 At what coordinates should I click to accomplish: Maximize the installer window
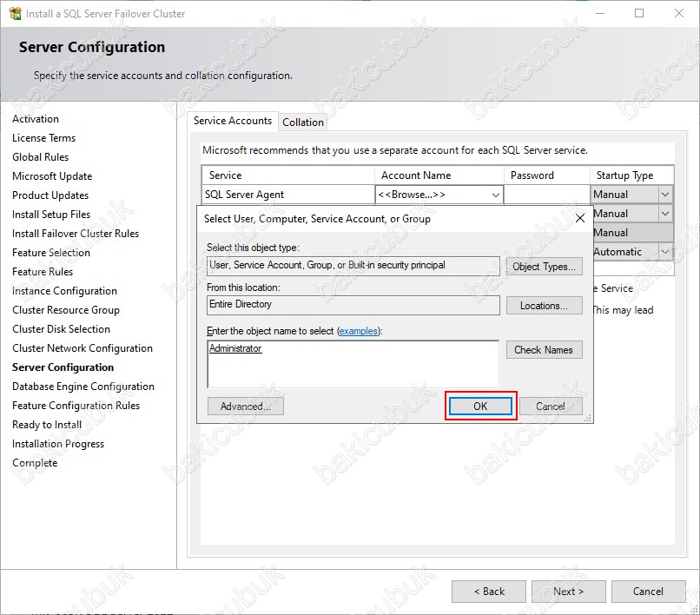click(639, 13)
